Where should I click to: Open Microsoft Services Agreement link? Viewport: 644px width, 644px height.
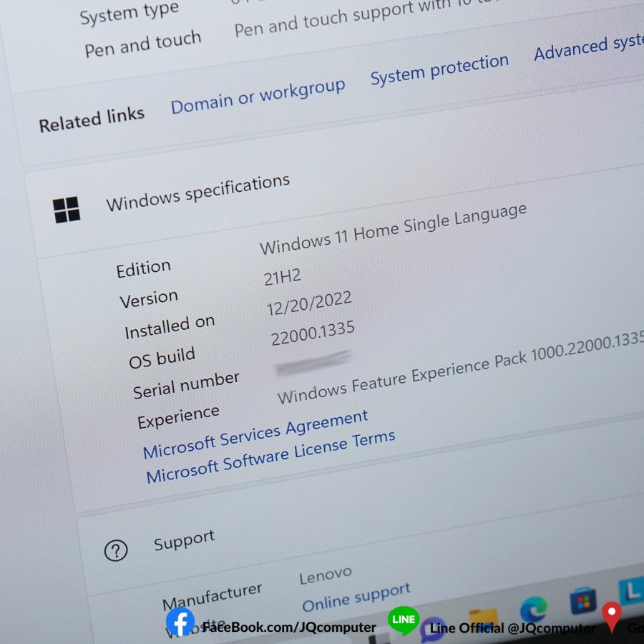click(255, 434)
